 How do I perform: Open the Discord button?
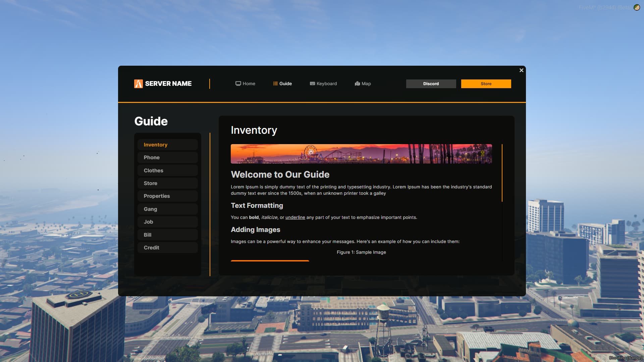point(431,84)
